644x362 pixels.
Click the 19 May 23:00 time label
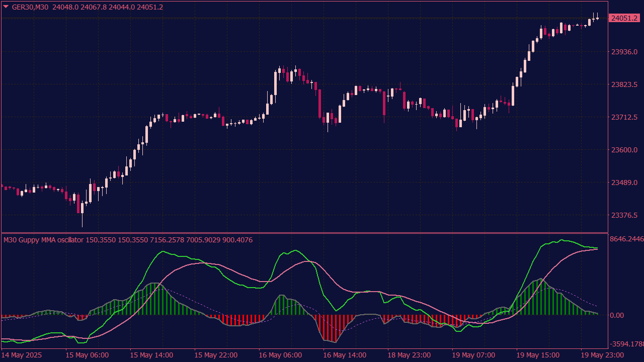pos(602,355)
